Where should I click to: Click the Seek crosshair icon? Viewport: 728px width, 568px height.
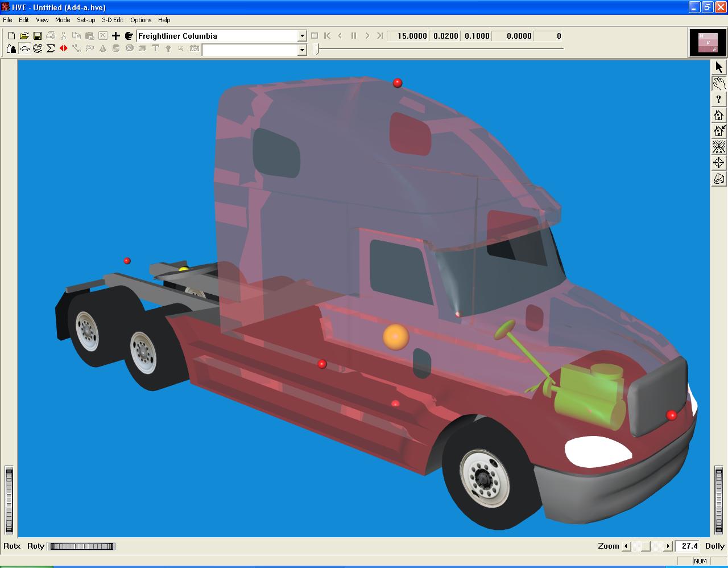pos(719,163)
